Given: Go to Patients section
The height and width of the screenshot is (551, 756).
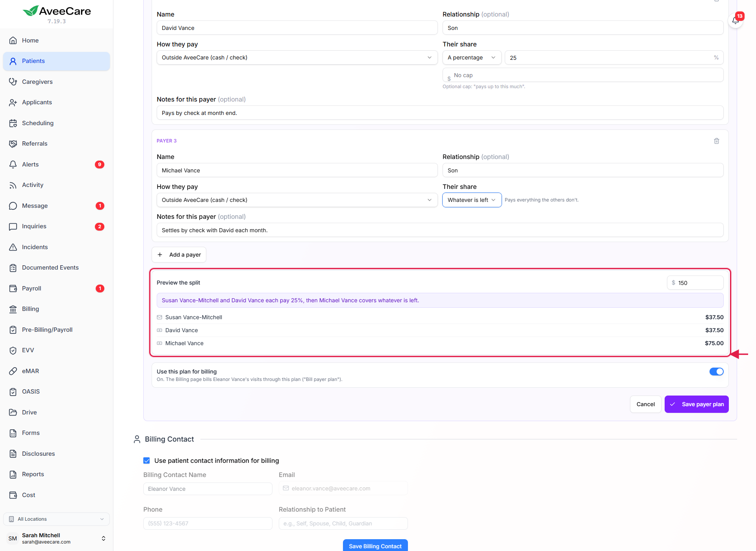Looking at the screenshot, I should [x=56, y=61].
